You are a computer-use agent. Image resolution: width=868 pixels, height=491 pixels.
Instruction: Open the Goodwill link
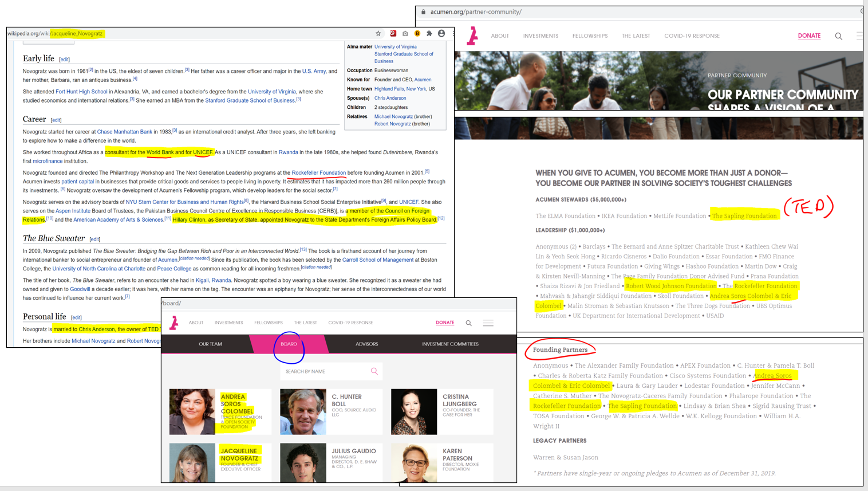tap(80, 289)
